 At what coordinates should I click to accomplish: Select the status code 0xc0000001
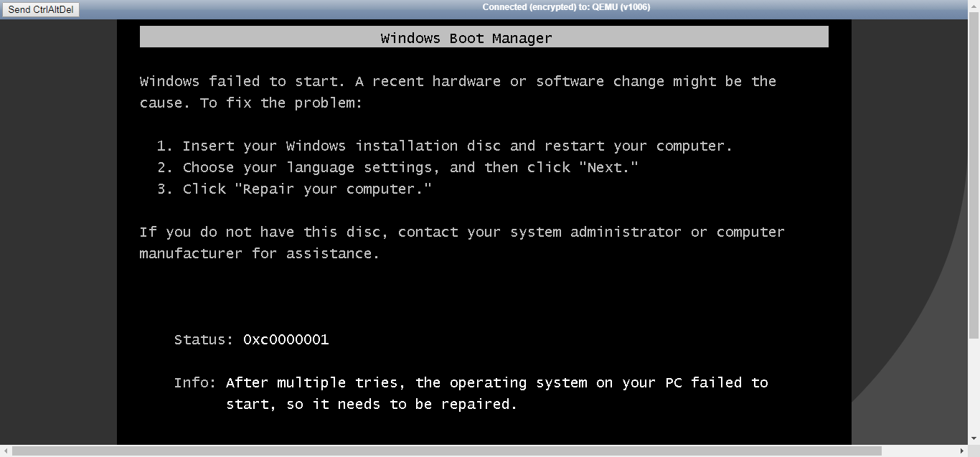pyautogui.click(x=286, y=339)
